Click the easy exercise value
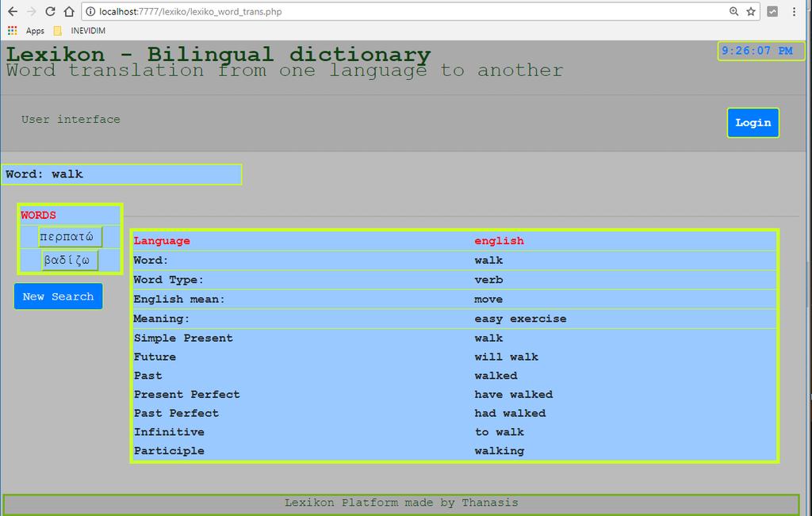 click(520, 319)
